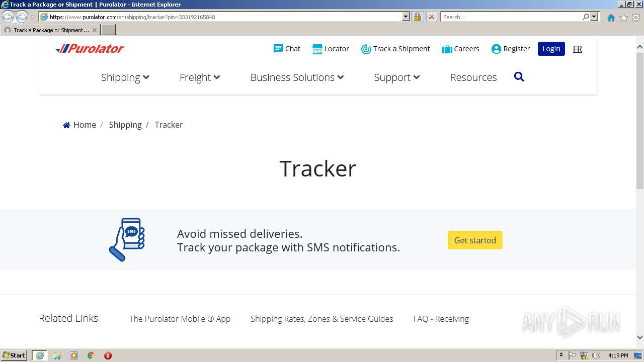Click the network tray icon
Screen dimensions: 644x362
tap(584, 355)
